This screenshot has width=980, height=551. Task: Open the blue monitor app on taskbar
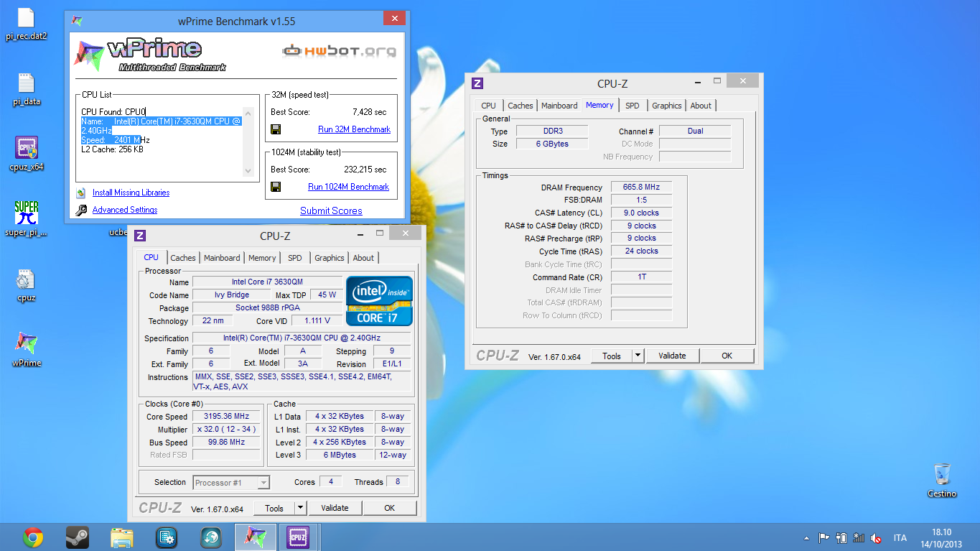(x=167, y=537)
